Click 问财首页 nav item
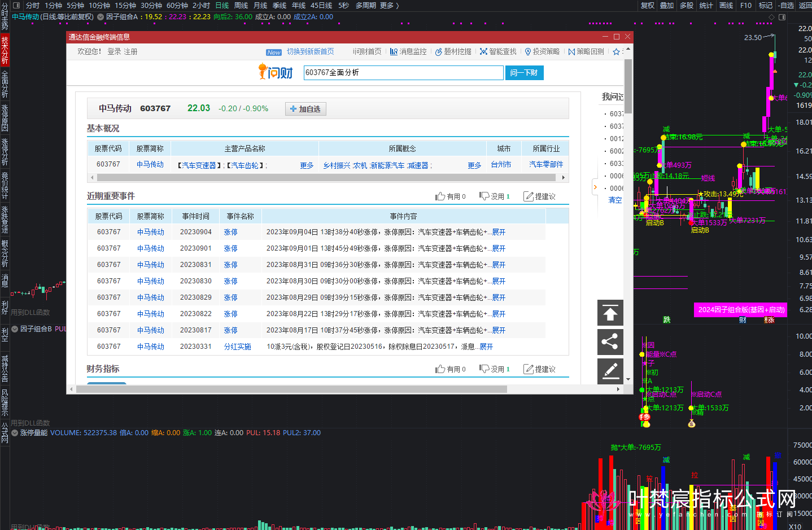The image size is (812, 530). click(x=367, y=51)
